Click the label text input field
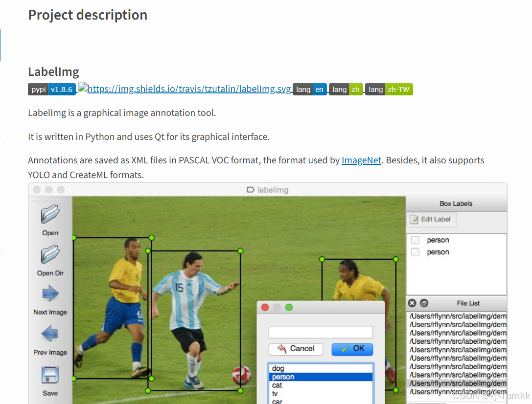The height and width of the screenshot is (404, 532). (321, 332)
